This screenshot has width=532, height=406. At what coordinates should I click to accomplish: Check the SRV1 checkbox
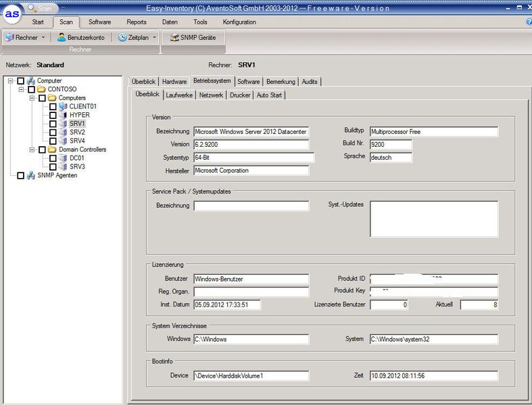[x=53, y=124]
